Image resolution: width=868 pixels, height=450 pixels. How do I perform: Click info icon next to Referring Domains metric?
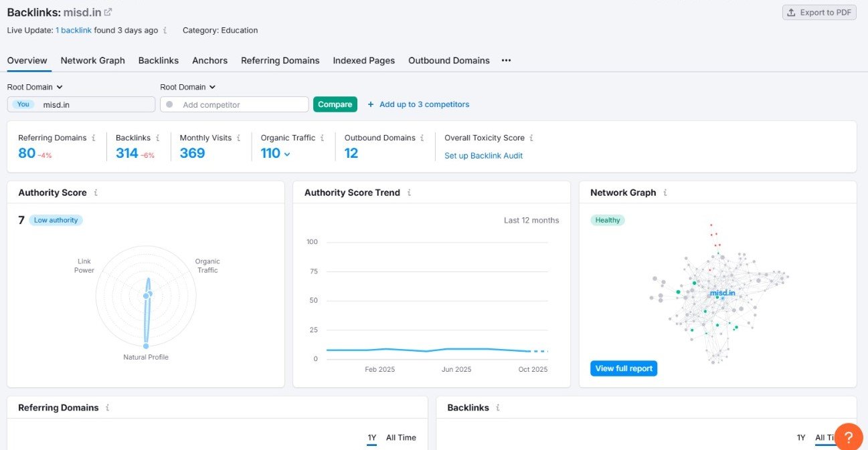tap(93, 138)
